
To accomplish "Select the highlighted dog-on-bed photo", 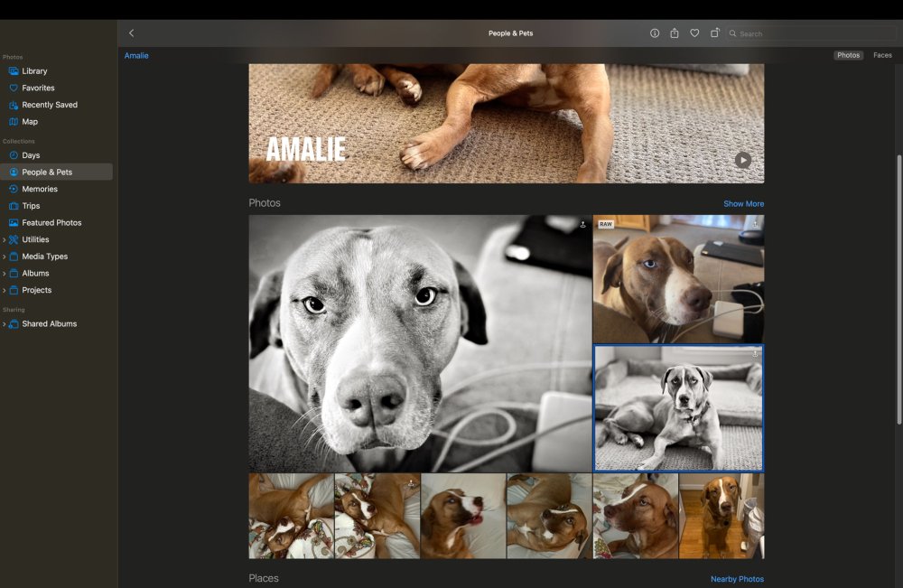I will 679,408.
